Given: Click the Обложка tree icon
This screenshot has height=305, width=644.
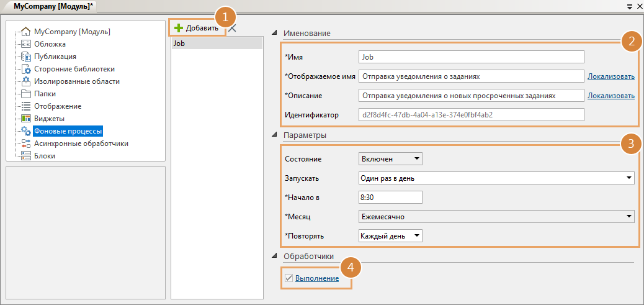Looking at the screenshot, I should tap(26, 44).
